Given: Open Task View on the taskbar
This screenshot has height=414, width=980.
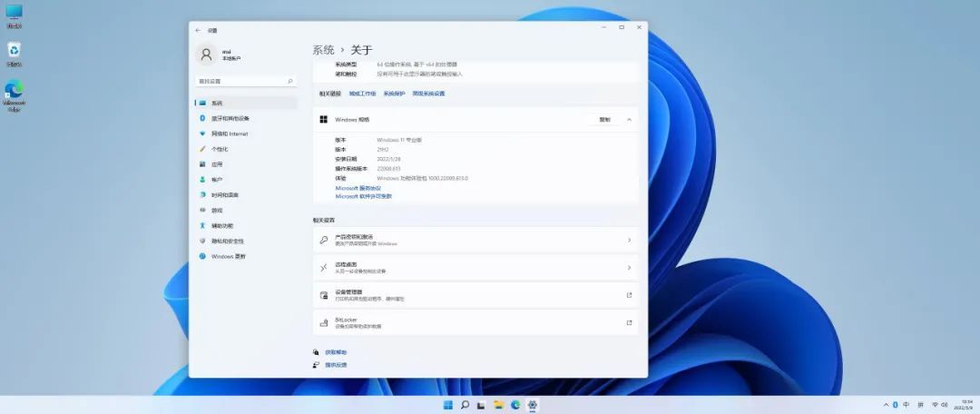Looking at the screenshot, I should tap(481, 405).
